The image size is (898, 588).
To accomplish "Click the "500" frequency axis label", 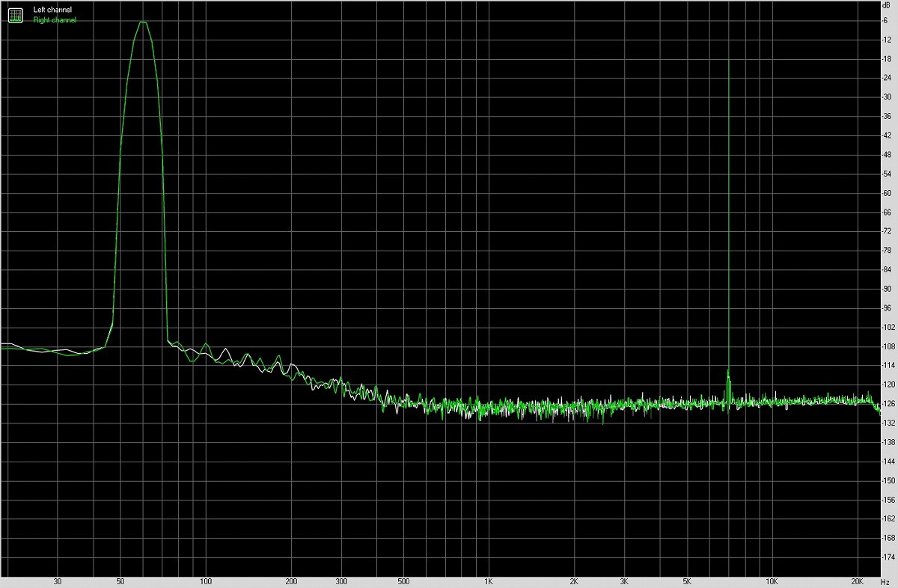I will click(403, 581).
